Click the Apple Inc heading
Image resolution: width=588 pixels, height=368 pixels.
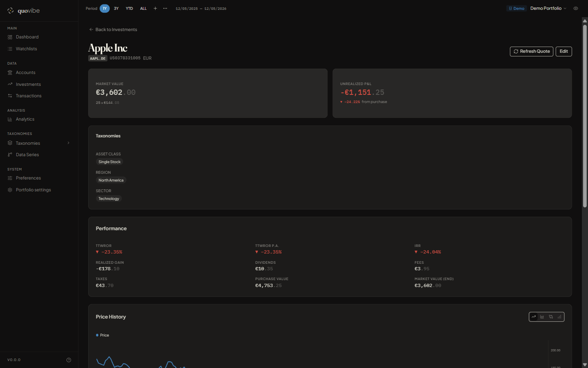coord(108,48)
